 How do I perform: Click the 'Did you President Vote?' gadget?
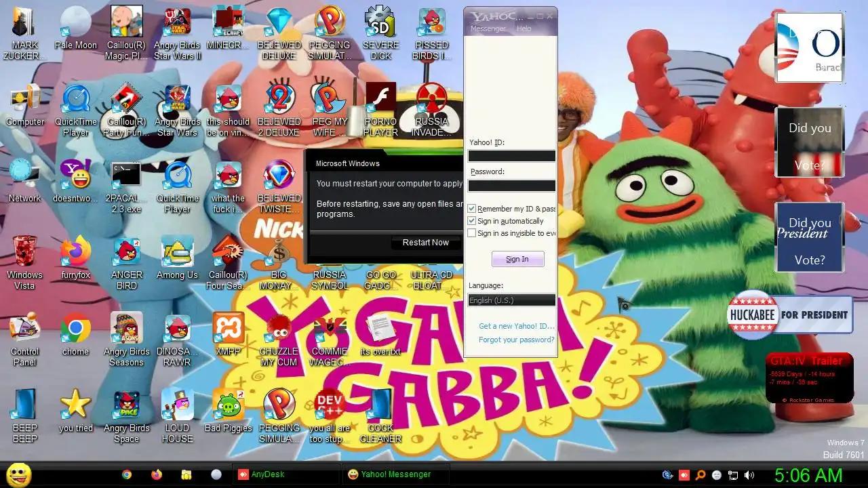[x=810, y=237]
